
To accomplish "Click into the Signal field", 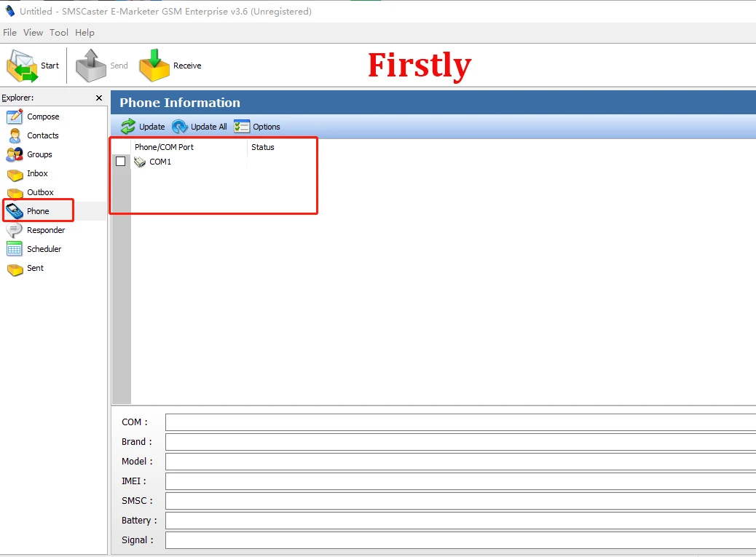I will click(460, 540).
